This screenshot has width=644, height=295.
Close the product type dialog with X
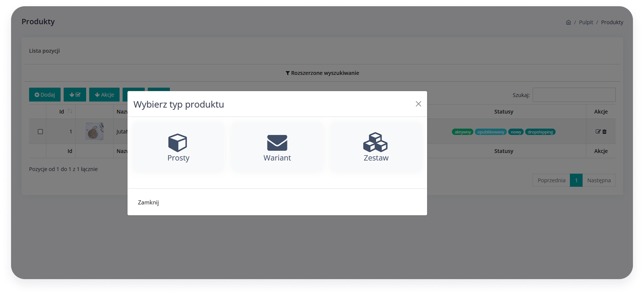pos(418,104)
